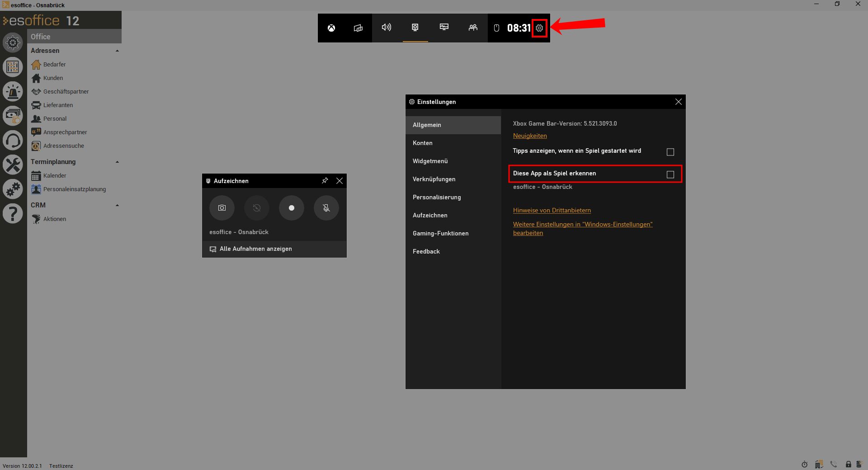Open the Xbox Social widget
The width and height of the screenshot is (868, 470).
(473, 28)
